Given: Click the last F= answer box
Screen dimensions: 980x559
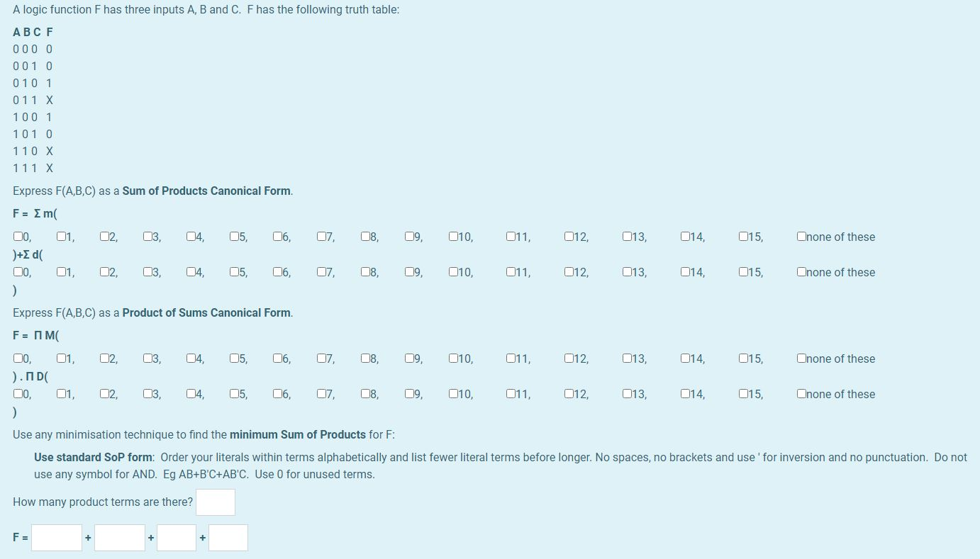Looking at the screenshot, I should [x=228, y=537].
